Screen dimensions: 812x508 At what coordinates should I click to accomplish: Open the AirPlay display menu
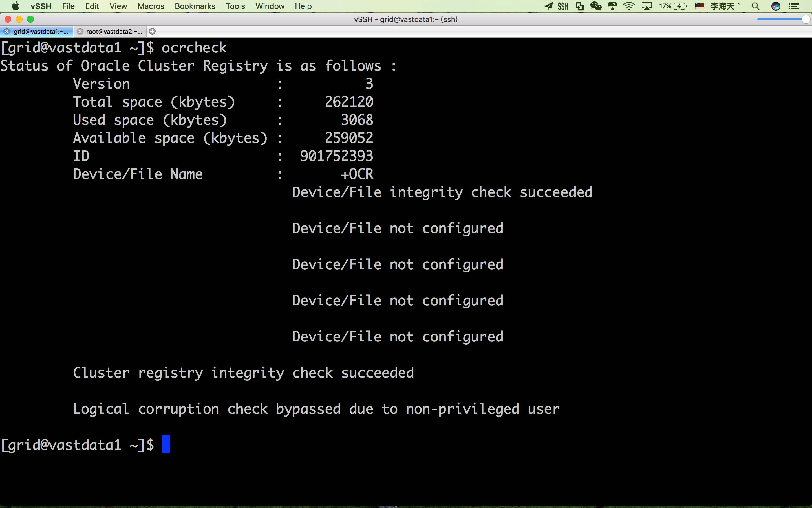tap(646, 6)
